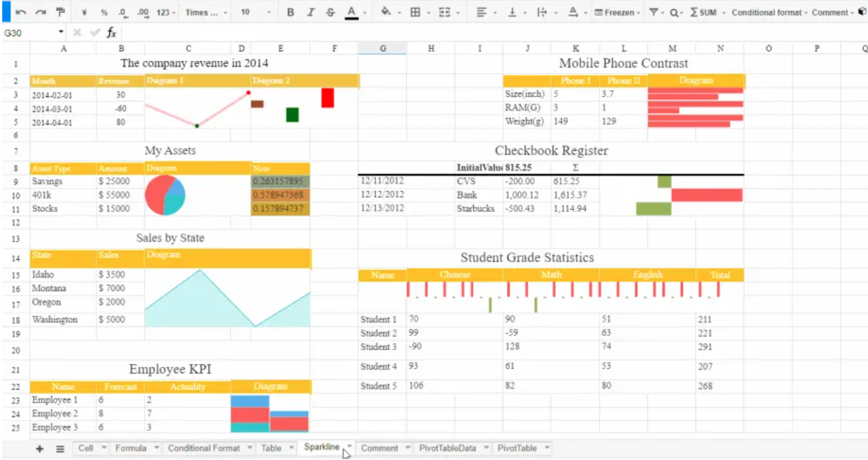This screenshot has height=460, width=868.
Task: Switch to the PivotTable sheet tab
Action: [517, 448]
